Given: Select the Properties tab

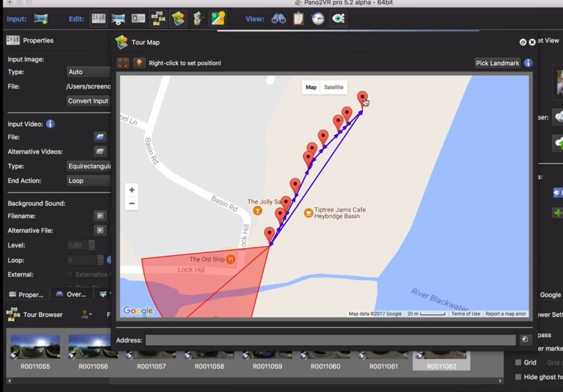Looking at the screenshot, I should 26,294.
